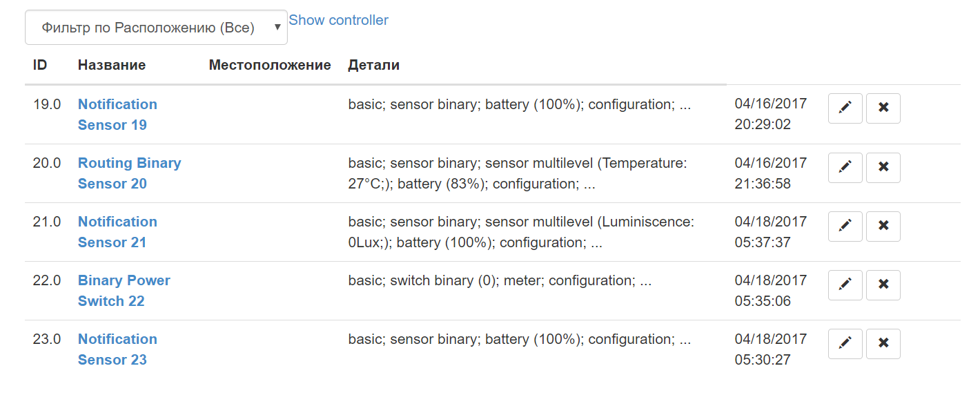Click pencil icon for Notification Sensor 23
The image size is (980, 404).
pyautogui.click(x=845, y=343)
